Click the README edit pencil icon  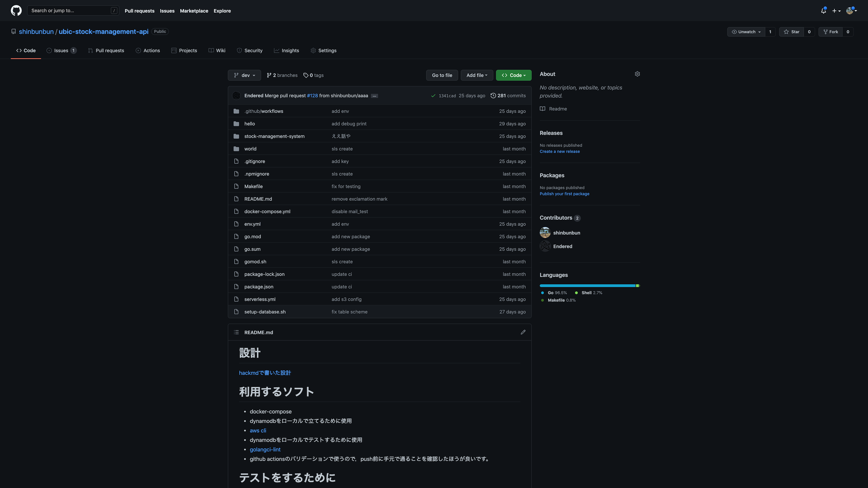pos(523,332)
